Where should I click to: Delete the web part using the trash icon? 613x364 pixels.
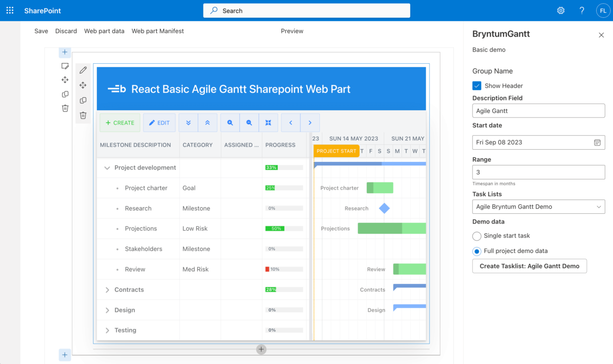click(x=83, y=116)
